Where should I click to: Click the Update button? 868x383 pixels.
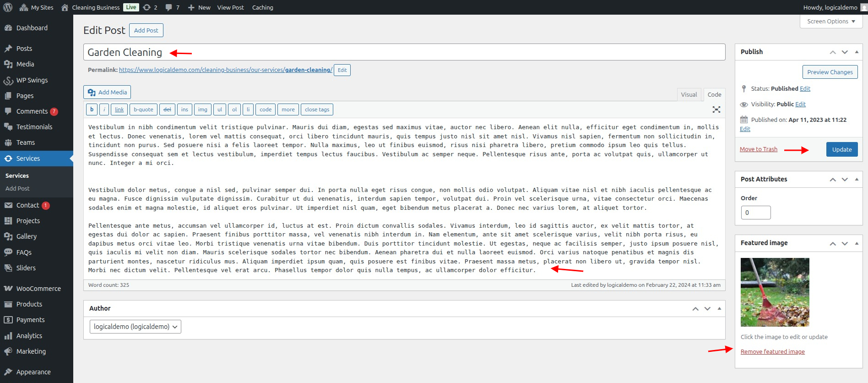tap(841, 149)
